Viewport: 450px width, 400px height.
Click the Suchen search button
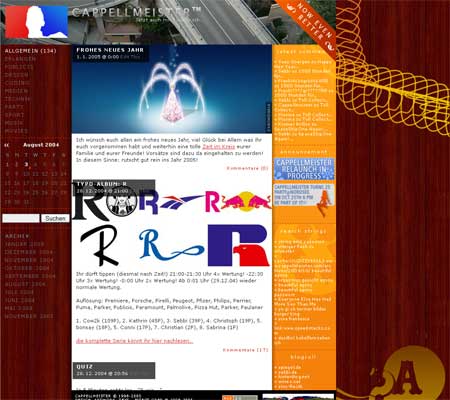(55, 218)
